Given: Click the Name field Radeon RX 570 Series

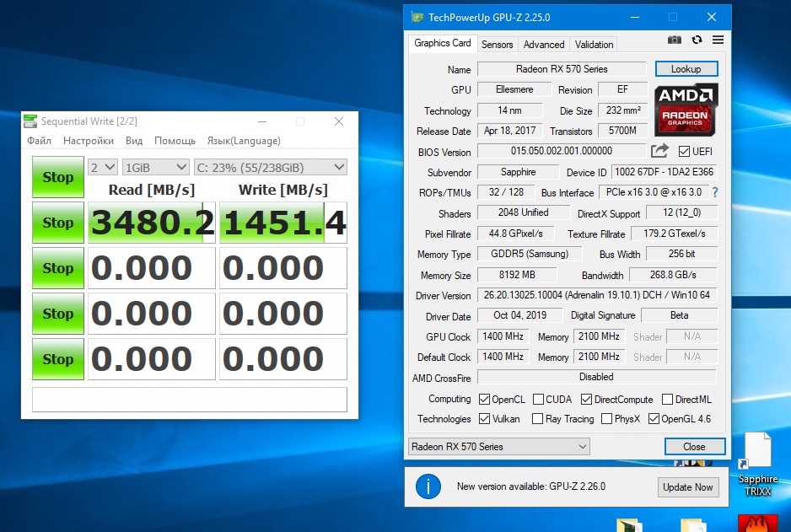Looking at the screenshot, I should pos(562,69).
